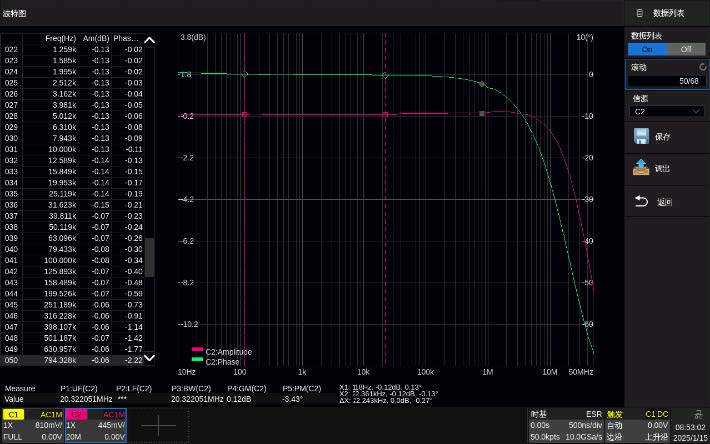Select table row 037 with 39.811k
This screenshot has height=444, width=710.
[73, 216]
